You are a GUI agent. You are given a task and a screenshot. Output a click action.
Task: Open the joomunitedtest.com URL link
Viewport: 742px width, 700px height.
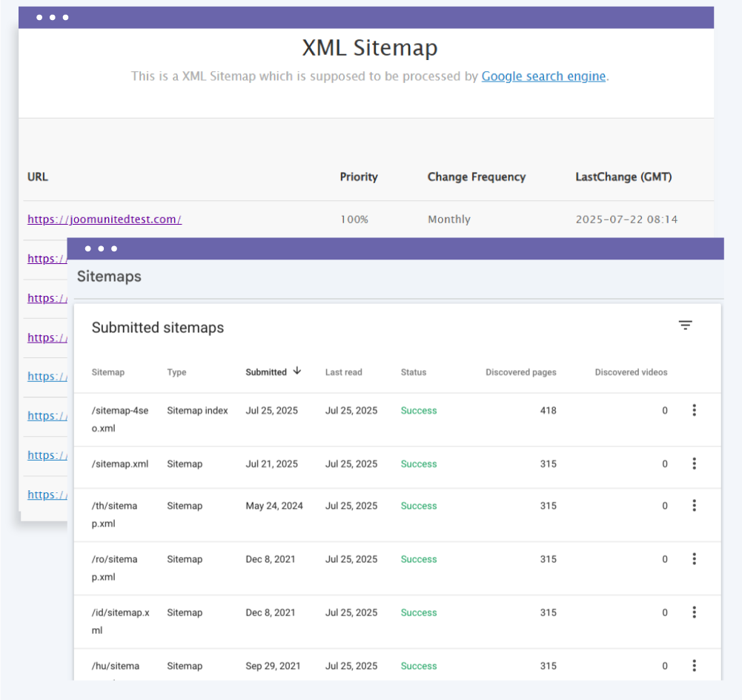point(105,219)
